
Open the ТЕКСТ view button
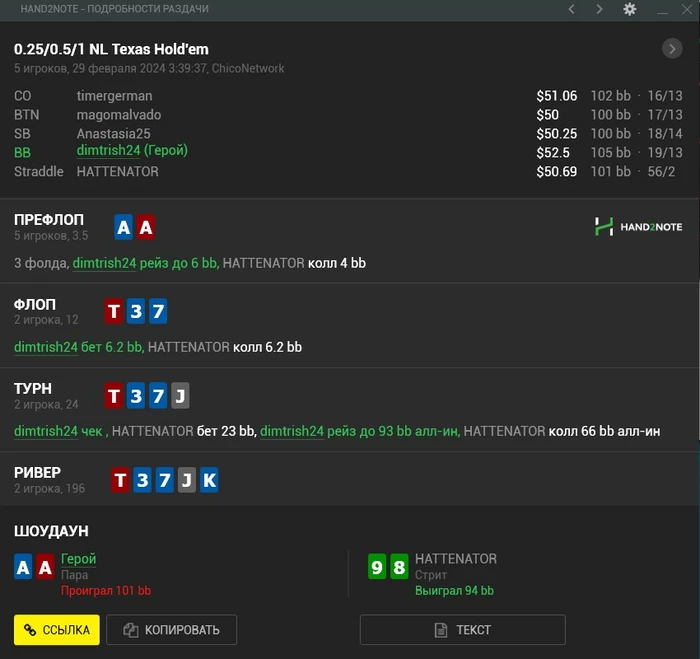(x=462, y=630)
